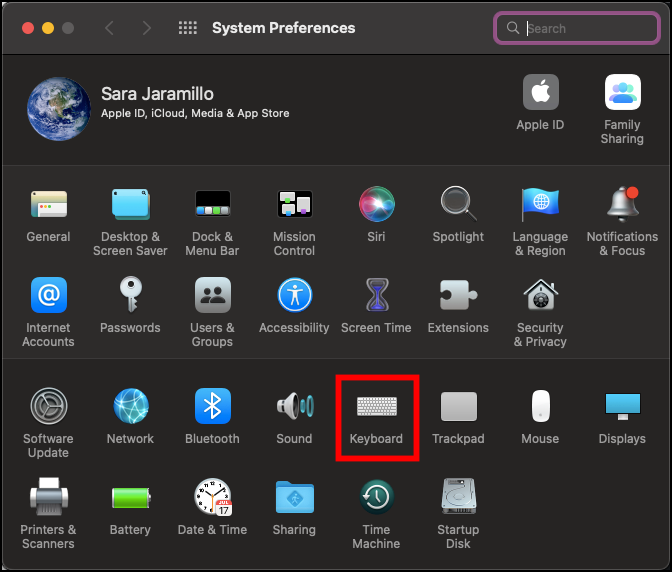Select the Startup Disk icon

(458, 497)
